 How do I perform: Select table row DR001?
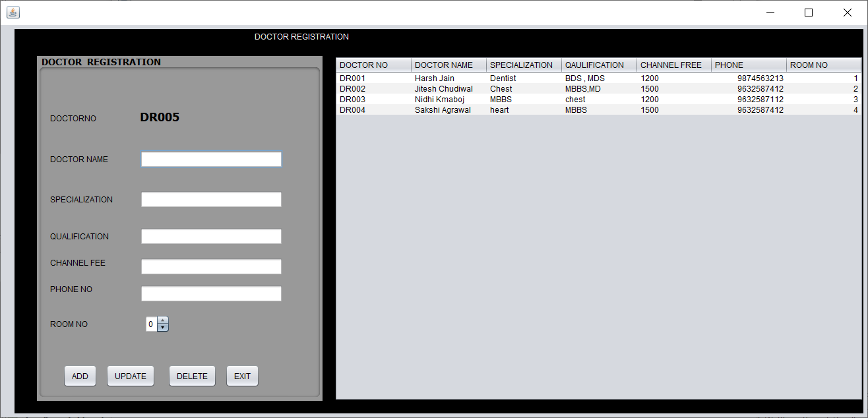click(x=599, y=78)
